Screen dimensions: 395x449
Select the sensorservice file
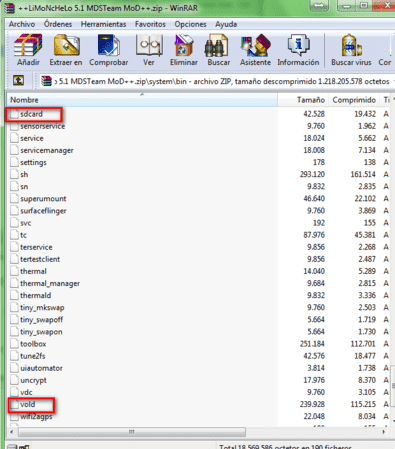pos(42,126)
